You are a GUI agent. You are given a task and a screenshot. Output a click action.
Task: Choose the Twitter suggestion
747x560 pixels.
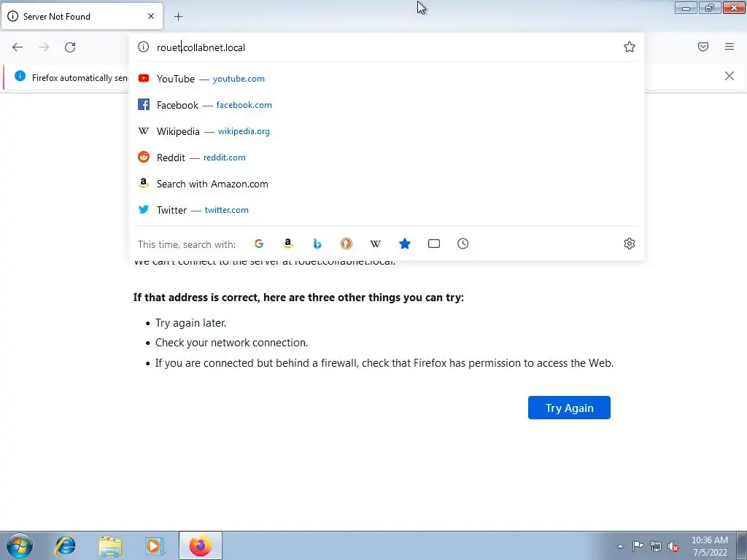point(386,210)
